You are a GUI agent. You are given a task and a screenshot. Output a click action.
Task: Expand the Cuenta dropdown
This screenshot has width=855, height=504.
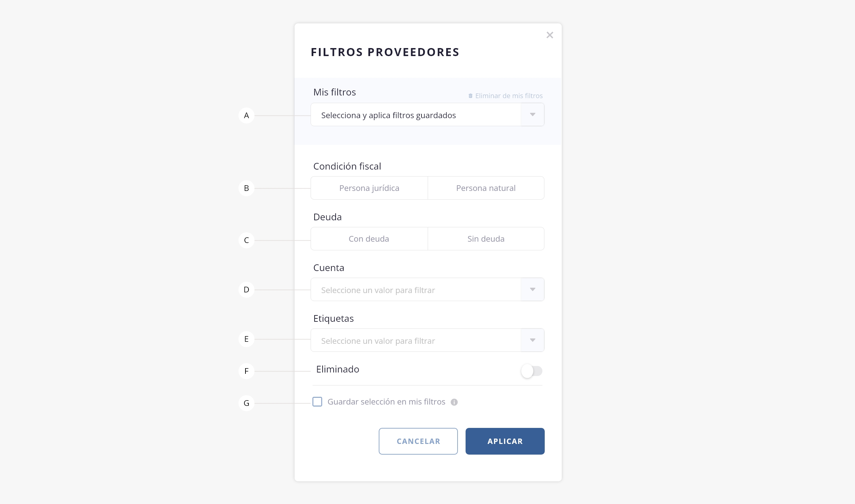pos(532,290)
